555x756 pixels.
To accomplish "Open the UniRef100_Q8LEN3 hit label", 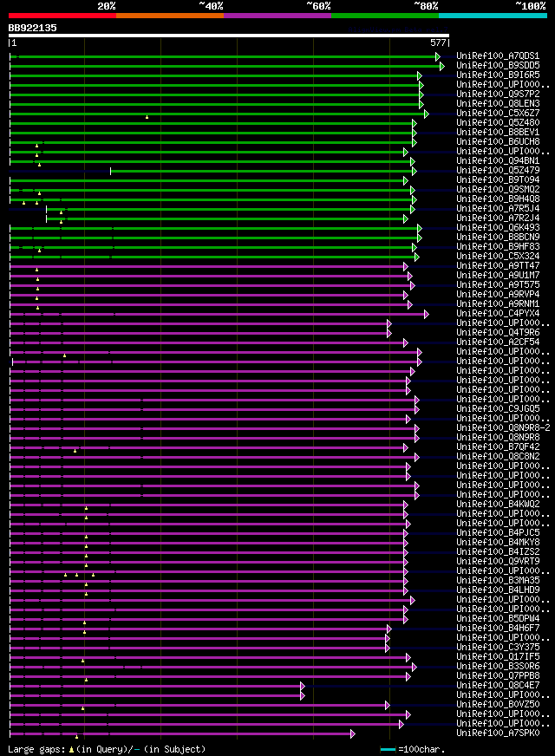I will click(498, 104).
